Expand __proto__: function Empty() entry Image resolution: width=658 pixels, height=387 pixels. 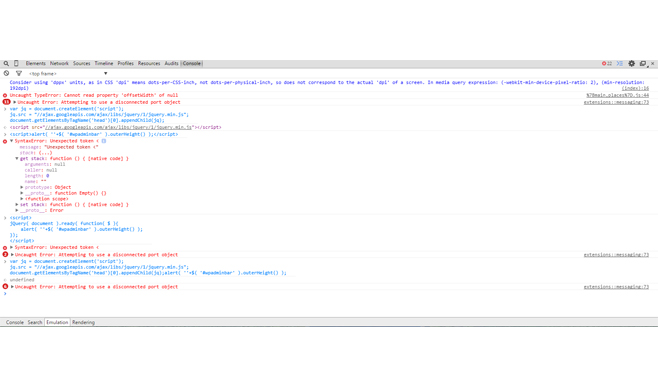(x=22, y=193)
